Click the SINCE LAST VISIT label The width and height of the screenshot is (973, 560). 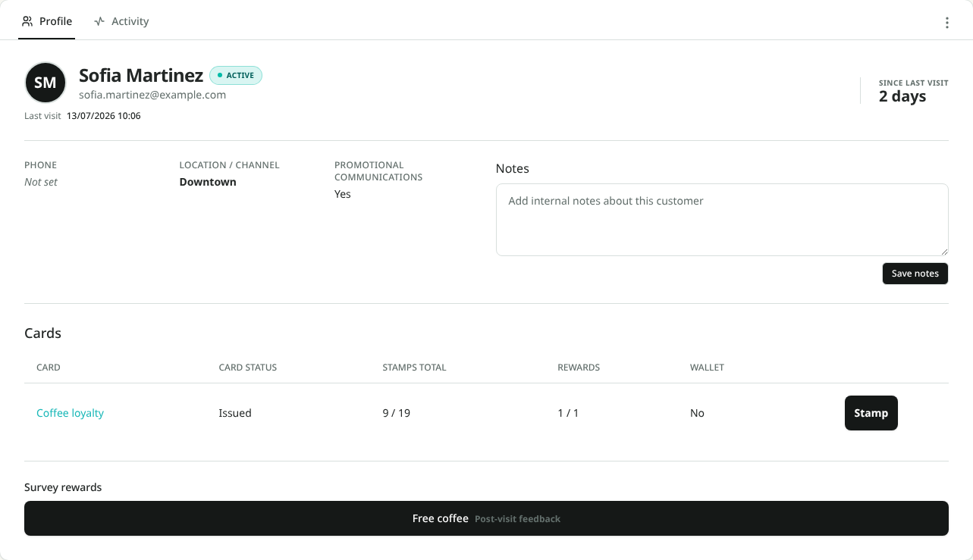pos(914,83)
